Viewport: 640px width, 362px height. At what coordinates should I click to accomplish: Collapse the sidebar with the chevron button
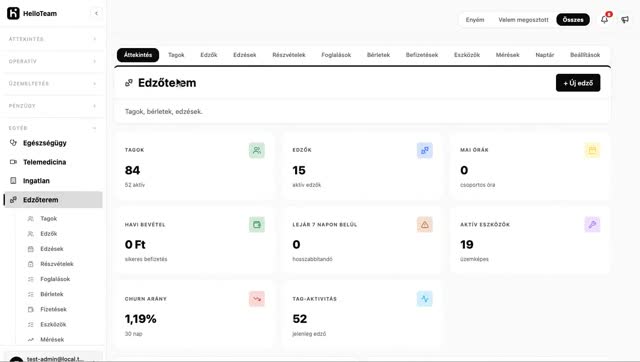coord(96,13)
